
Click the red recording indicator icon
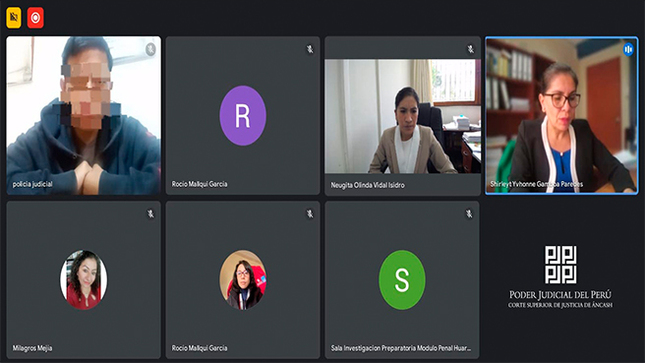tap(35, 18)
